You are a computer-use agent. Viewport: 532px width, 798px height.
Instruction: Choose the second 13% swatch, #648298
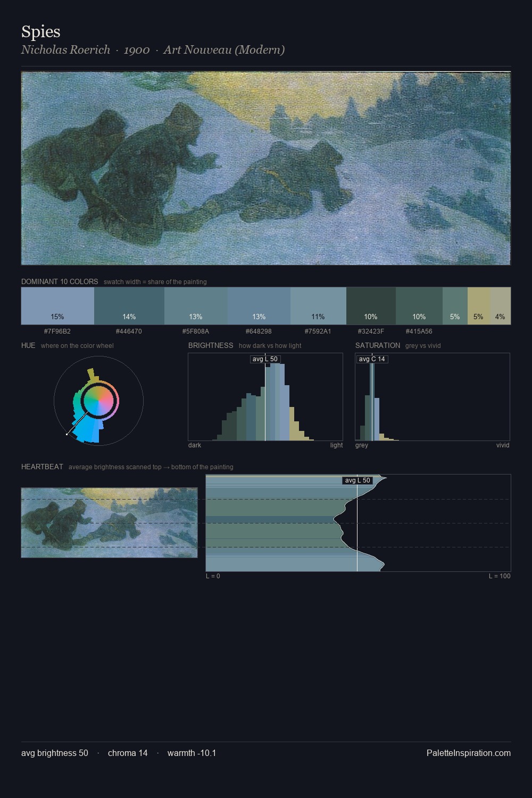[259, 306]
